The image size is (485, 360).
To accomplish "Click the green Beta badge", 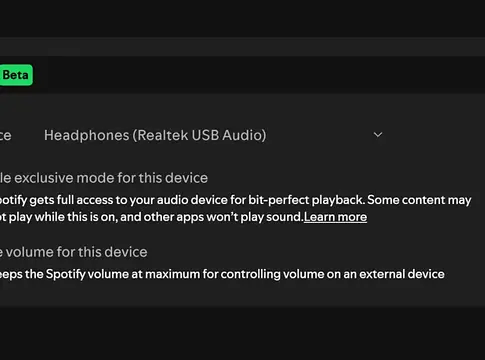I will coord(16,75).
